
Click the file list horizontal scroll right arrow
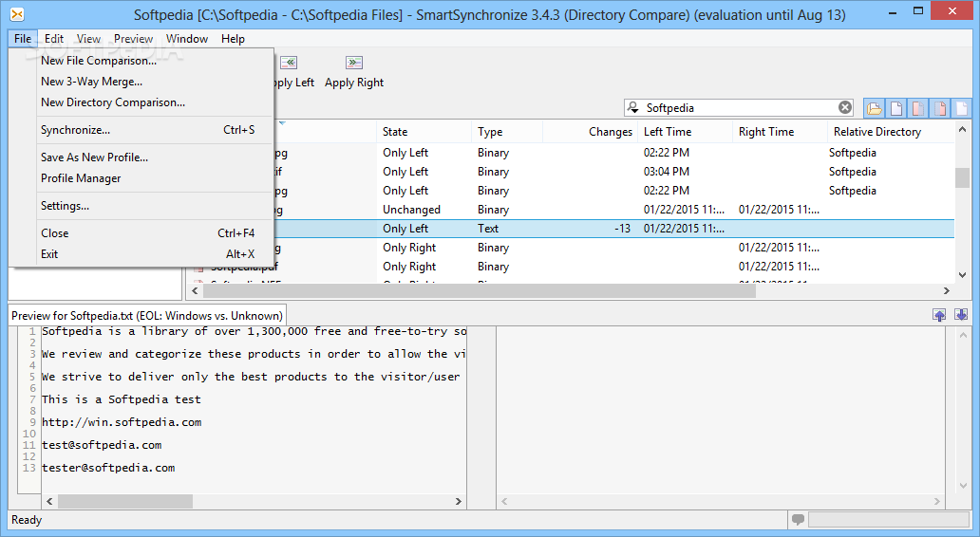coord(946,291)
